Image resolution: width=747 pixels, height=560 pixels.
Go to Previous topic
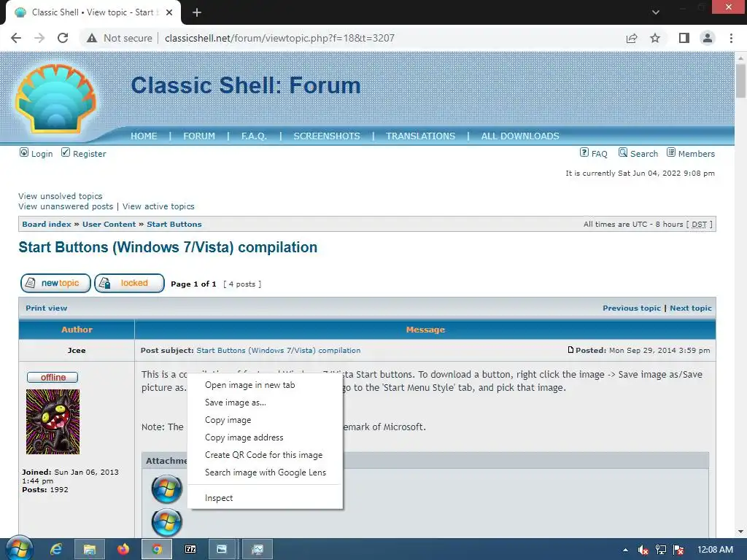[x=632, y=308]
